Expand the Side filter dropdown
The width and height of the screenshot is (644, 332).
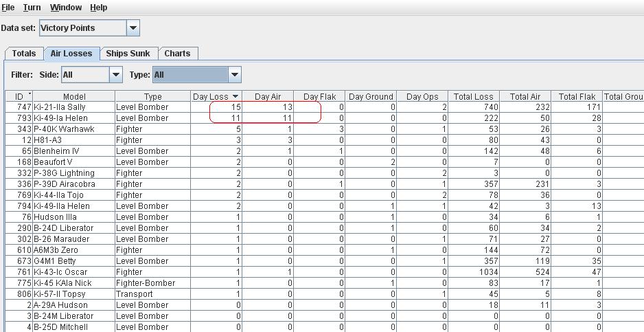click(116, 75)
